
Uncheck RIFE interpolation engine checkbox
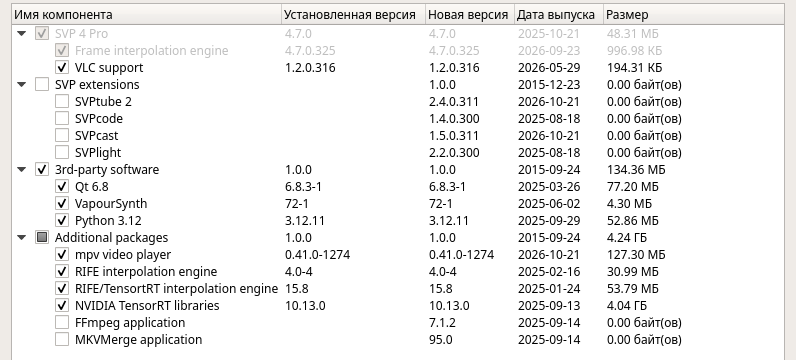point(62,272)
